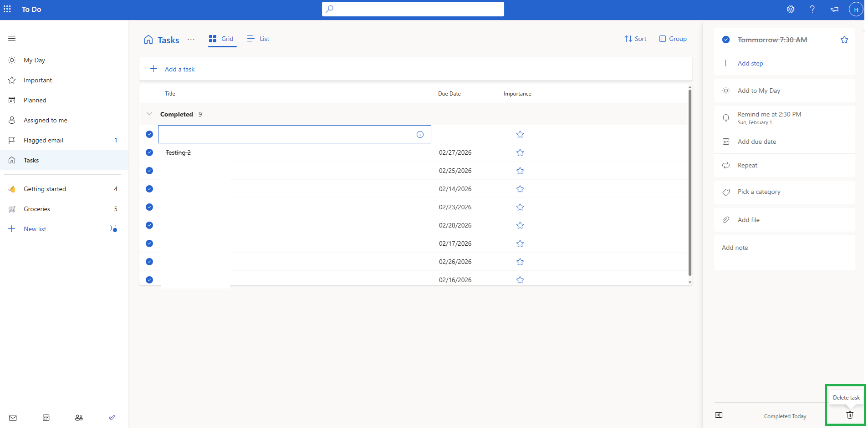Open People from the bottom app switcher
Image resolution: width=868 pixels, height=430 pixels.
[x=79, y=418]
